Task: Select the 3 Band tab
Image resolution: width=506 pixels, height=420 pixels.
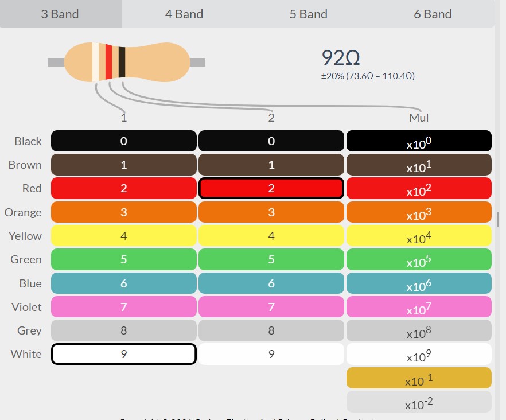Action: [x=60, y=14]
